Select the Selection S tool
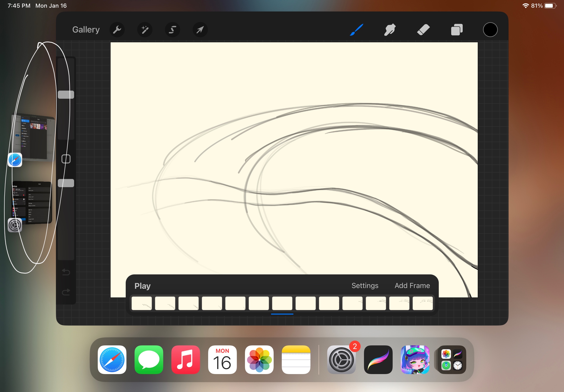Screen dimensions: 564x392 pos(172,30)
